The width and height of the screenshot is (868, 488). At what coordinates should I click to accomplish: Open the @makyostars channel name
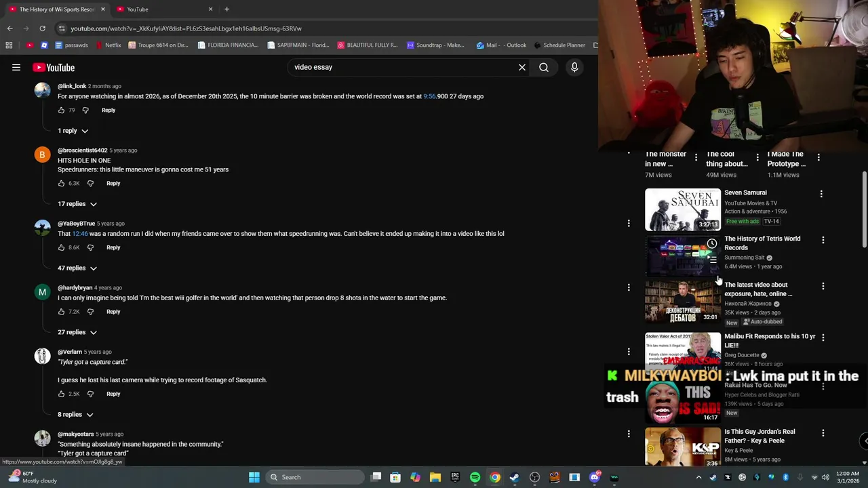tap(75, 434)
